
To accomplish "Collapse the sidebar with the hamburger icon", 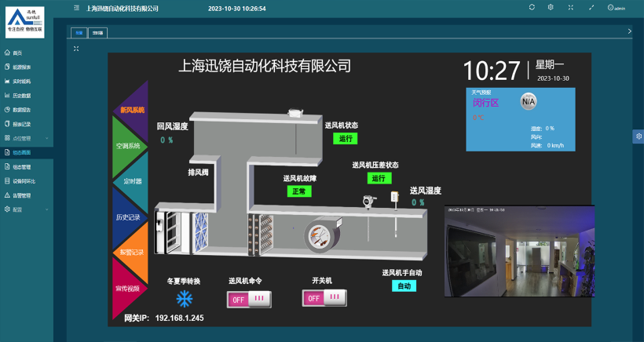I will pyautogui.click(x=76, y=8).
